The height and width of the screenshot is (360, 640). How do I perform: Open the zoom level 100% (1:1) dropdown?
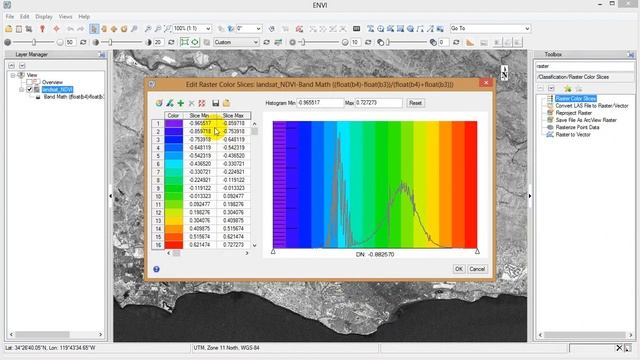(x=208, y=29)
